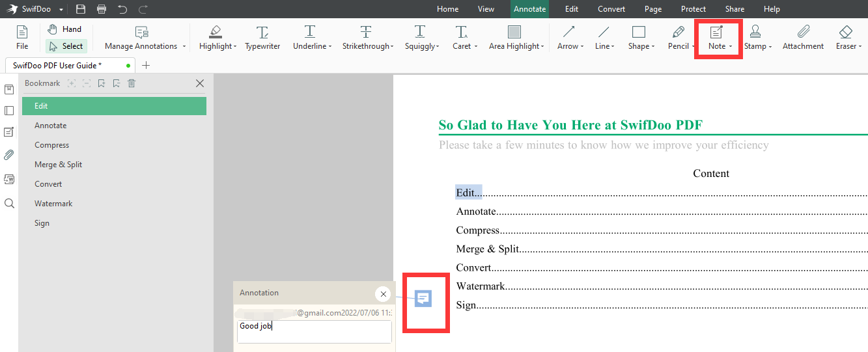Open the Edit ribbon tab
Screen dimensions: 868x352
[x=572, y=9]
